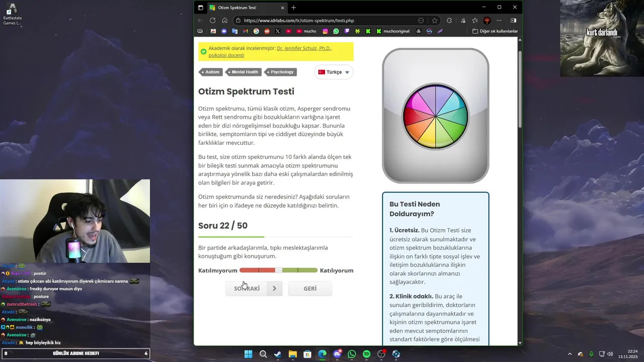The image size is (644, 362).
Task: Click the GERİ back button
Action: coord(310,289)
